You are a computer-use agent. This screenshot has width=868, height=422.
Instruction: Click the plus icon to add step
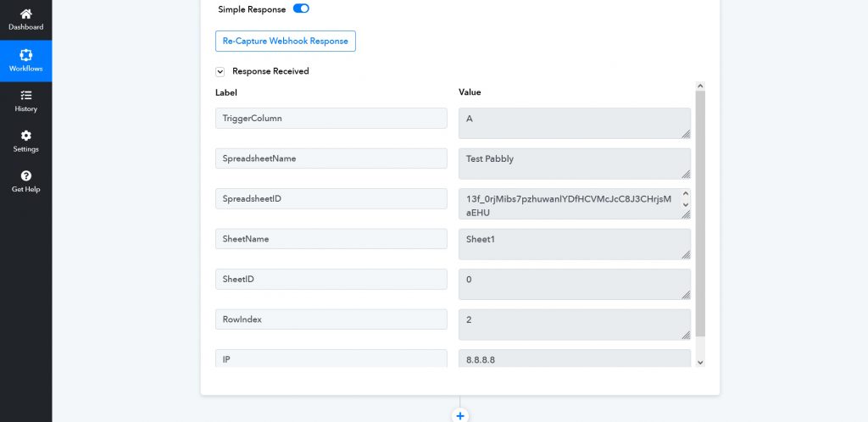[460, 415]
